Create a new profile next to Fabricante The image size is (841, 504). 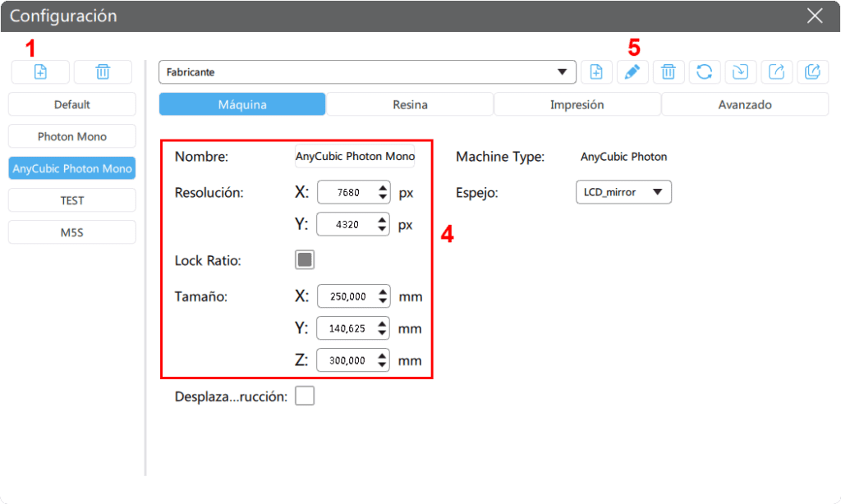(596, 72)
